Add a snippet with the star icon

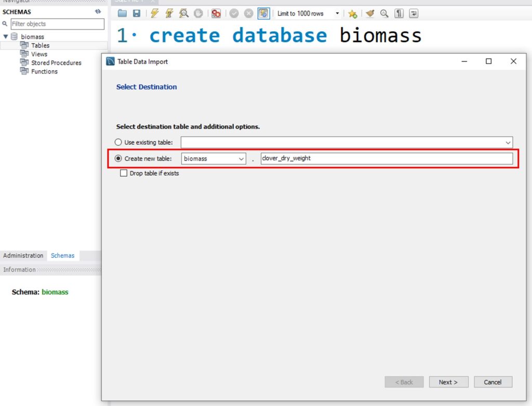click(352, 14)
